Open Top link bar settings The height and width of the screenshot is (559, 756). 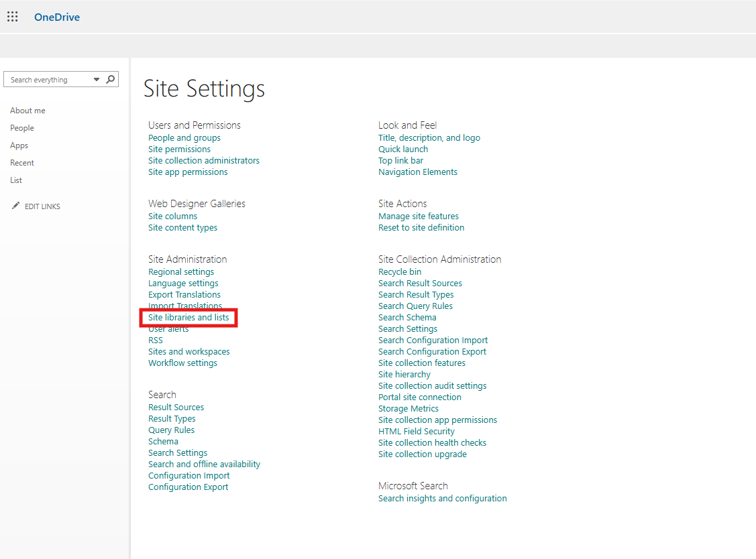point(400,160)
